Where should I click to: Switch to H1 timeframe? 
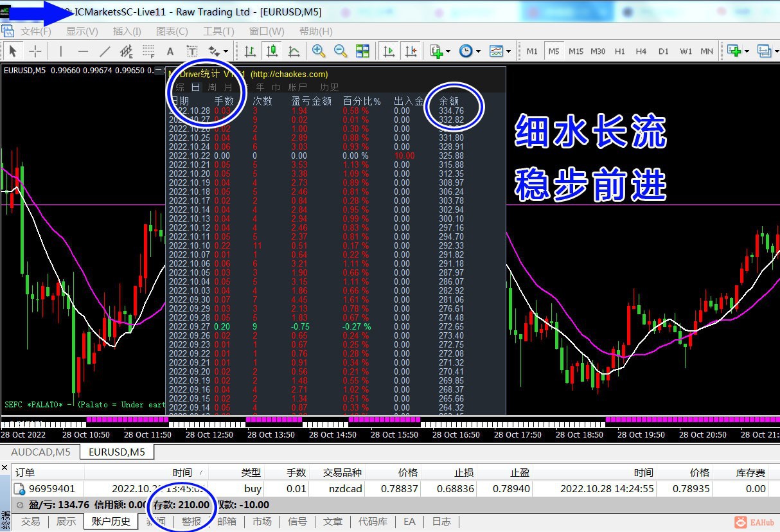point(619,51)
